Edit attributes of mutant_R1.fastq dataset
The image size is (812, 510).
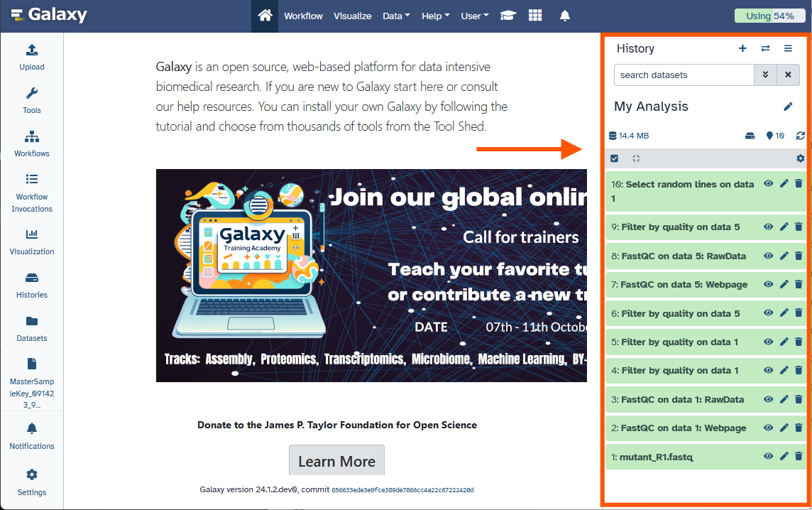(784, 456)
